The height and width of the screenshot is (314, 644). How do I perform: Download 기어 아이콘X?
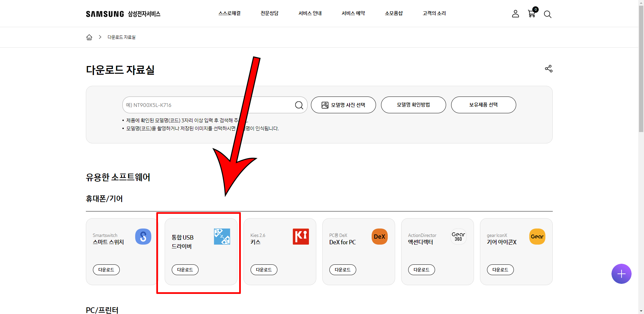500,270
